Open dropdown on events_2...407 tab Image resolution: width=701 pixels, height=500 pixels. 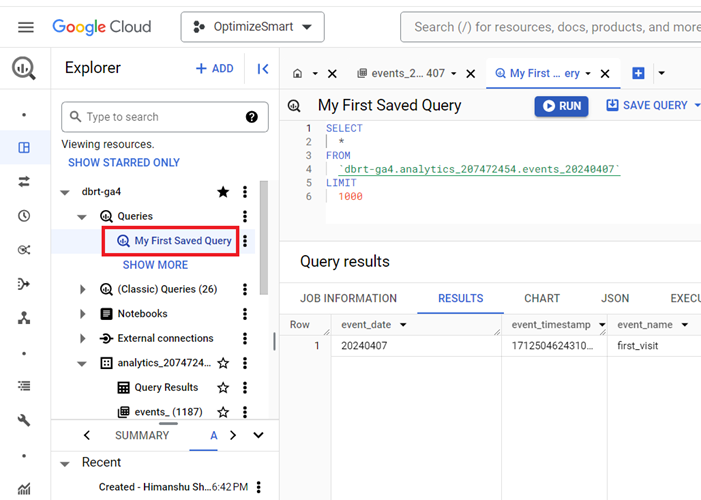pyautogui.click(x=453, y=74)
